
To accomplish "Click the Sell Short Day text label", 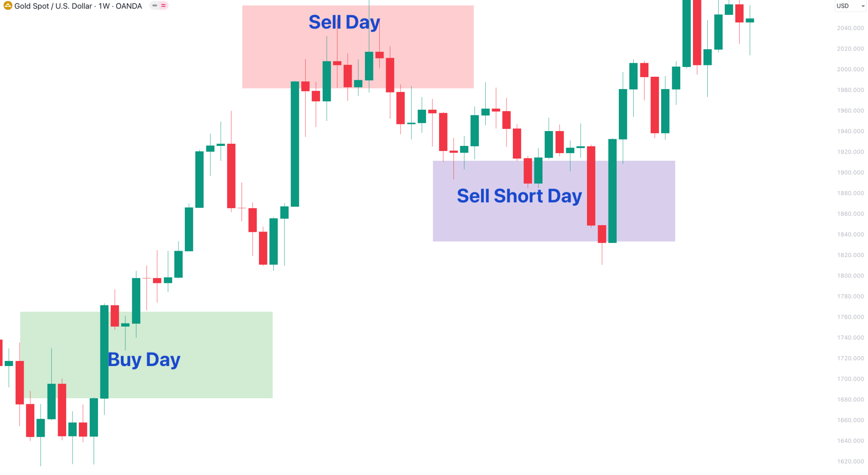I will click(519, 196).
